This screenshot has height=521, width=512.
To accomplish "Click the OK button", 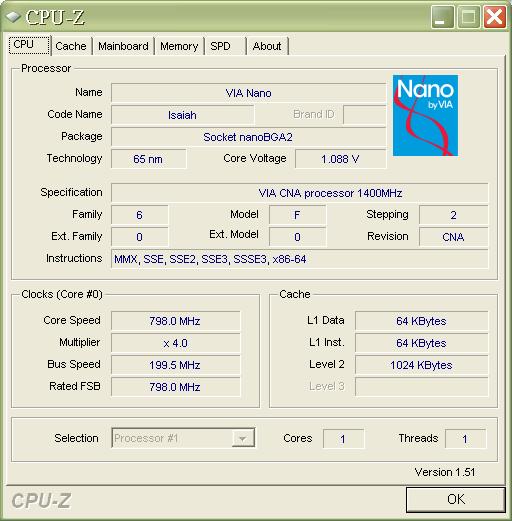I will pyautogui.click(x=456, y=499).
